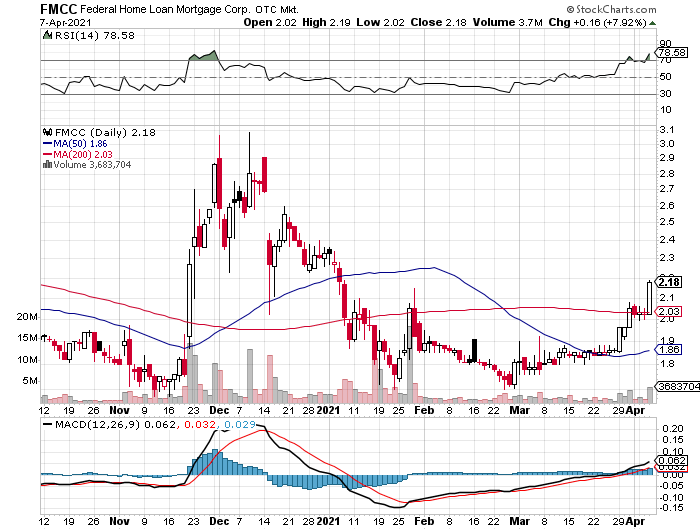Click the MACD(12,26,9) 0.062 legend label
This screenshot has height=530, width=700.
115,424
